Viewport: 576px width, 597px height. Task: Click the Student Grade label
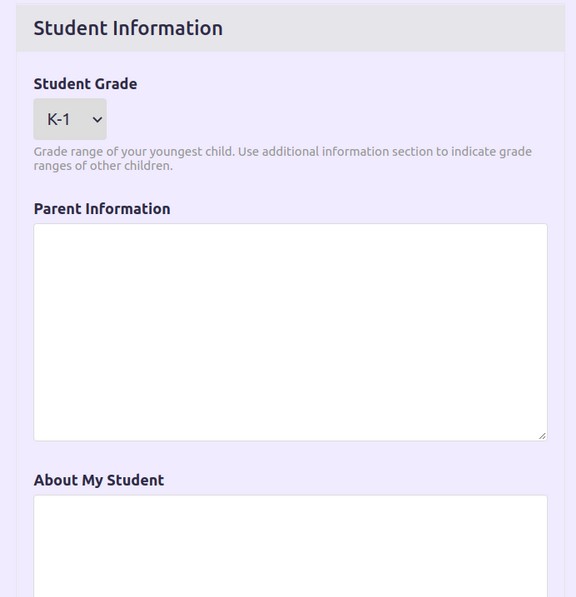click(85, 84)
